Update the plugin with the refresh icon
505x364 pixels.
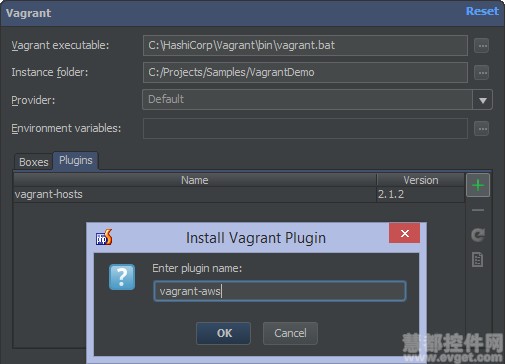click(x=478, y=235)
